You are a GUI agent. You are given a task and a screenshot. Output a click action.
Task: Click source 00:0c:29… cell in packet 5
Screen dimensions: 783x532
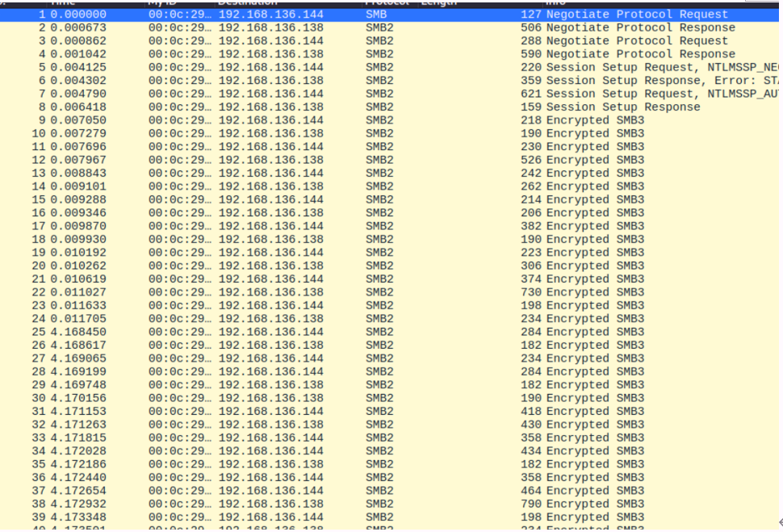(x=180, y=68)
